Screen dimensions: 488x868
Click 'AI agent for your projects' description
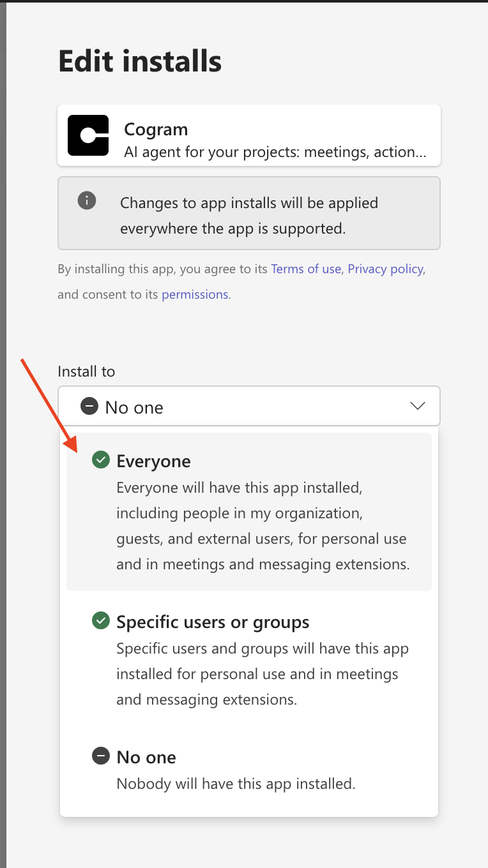pos(275,153)
